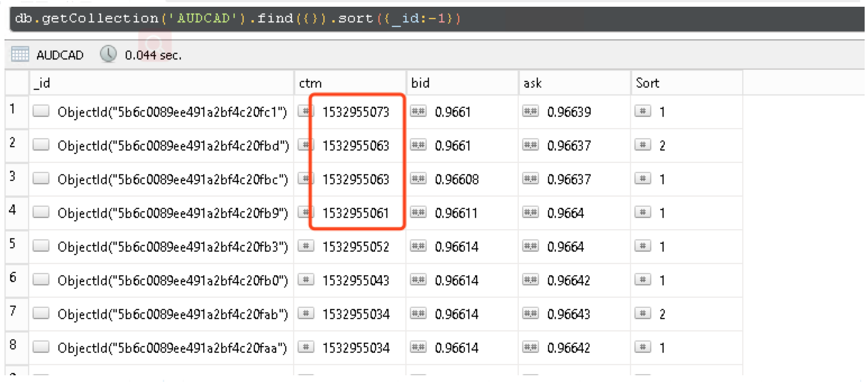Click the Sort column header

pyautogui.click(x=687, y=83)
